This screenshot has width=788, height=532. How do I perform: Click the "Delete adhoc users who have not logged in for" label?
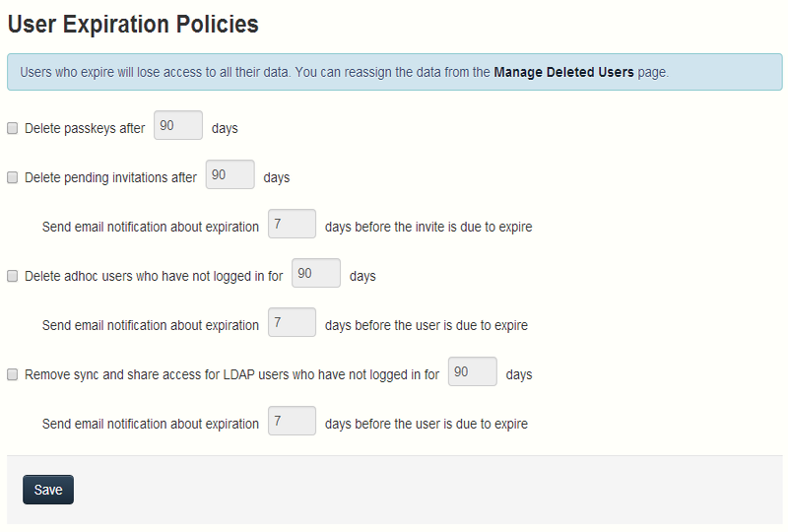tap(154, 277)
